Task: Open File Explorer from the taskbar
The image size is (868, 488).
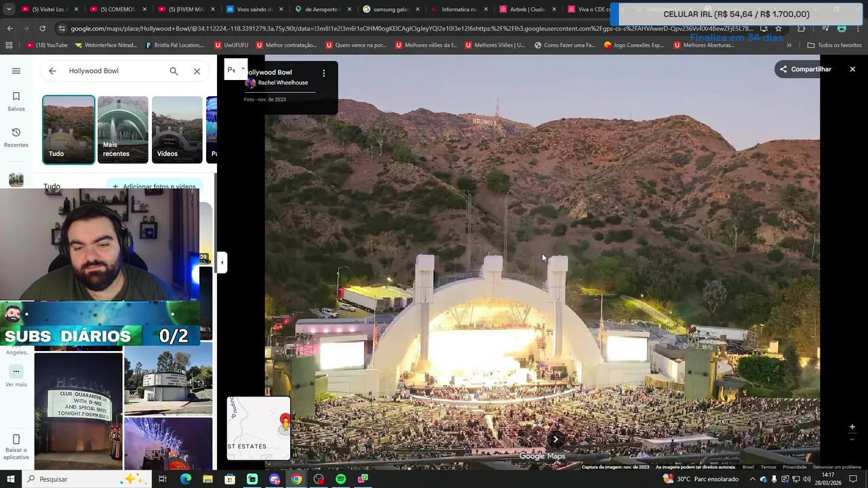Action: tap(208, 479)
